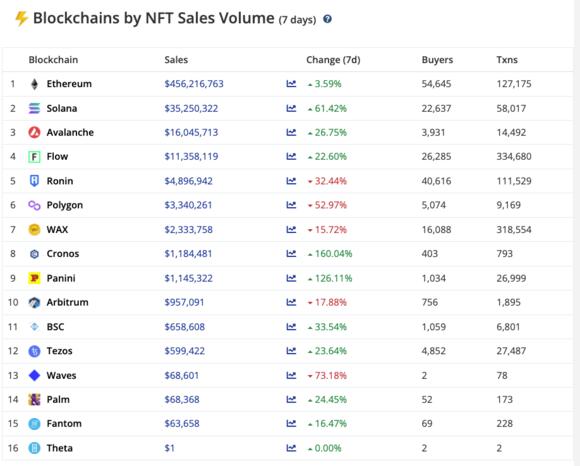Click the Arbitrum sales value $957,091
The height and width of the screenshot is (466, 580).
click(x=184, y=303)
